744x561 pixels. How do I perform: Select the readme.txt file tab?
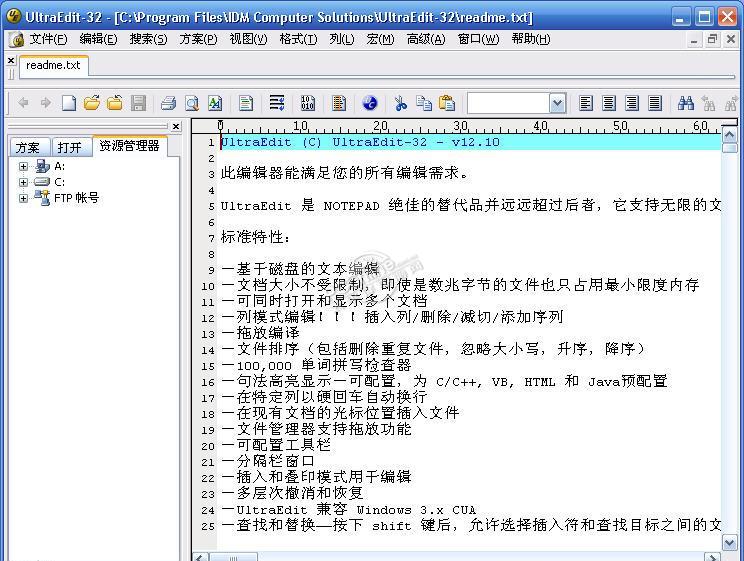tap(53, 65)
